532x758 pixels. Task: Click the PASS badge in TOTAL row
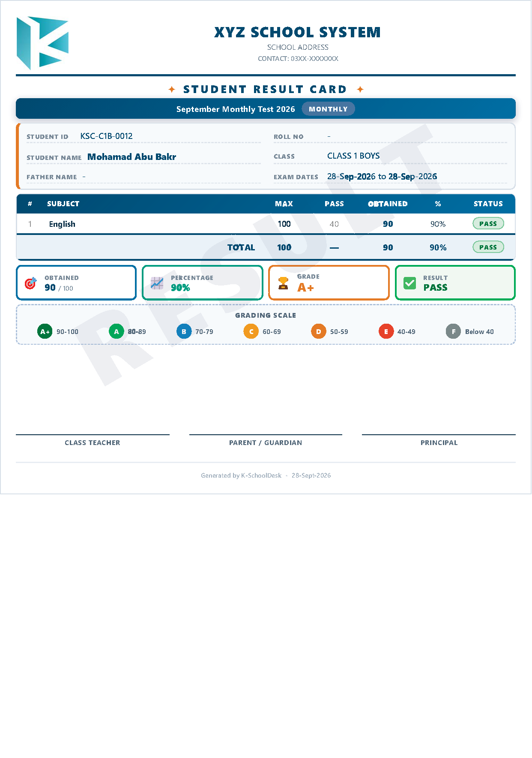(488, 247)
